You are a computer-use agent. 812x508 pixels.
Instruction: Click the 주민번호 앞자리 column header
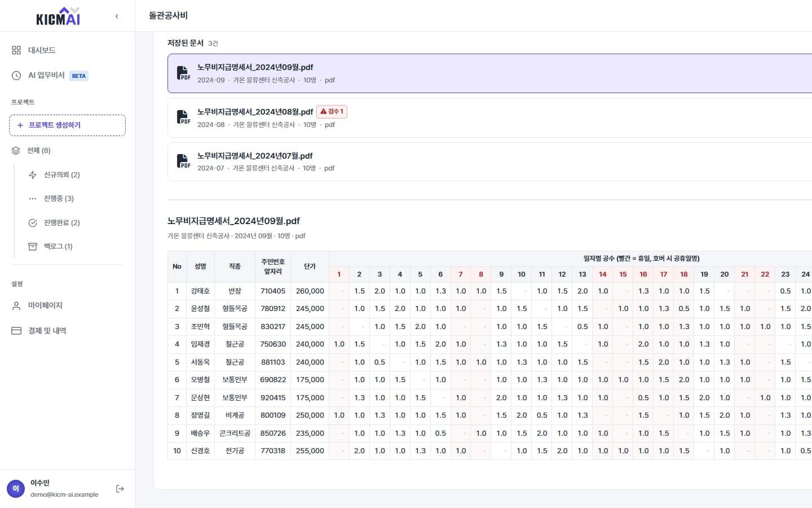tap(273, 266)
